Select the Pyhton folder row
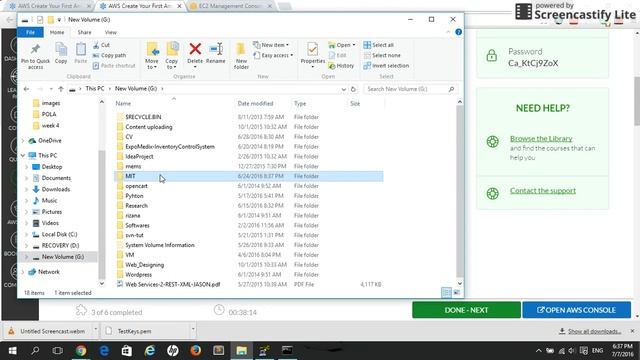The image size is (640, 360). (x=249, y=196)
